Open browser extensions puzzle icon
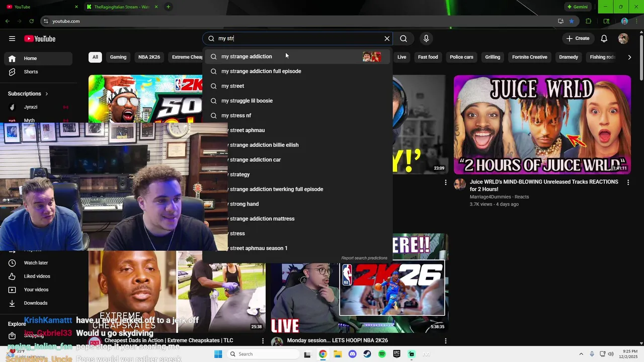 (589, 21)
